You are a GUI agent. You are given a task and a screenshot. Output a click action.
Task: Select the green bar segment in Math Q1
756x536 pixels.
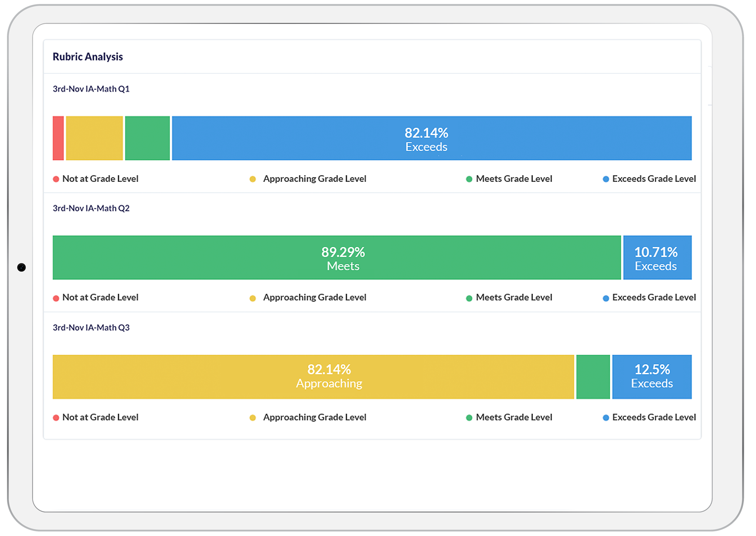coord(147,138)
